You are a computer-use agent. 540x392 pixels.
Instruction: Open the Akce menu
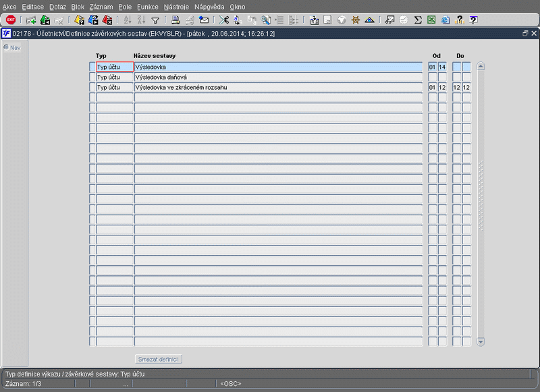pos(9,7)
